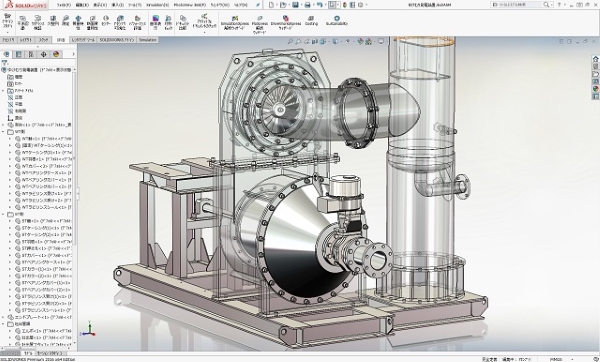Collapse the WT folder in feature tree
The image size is (600, 362).
4,132
